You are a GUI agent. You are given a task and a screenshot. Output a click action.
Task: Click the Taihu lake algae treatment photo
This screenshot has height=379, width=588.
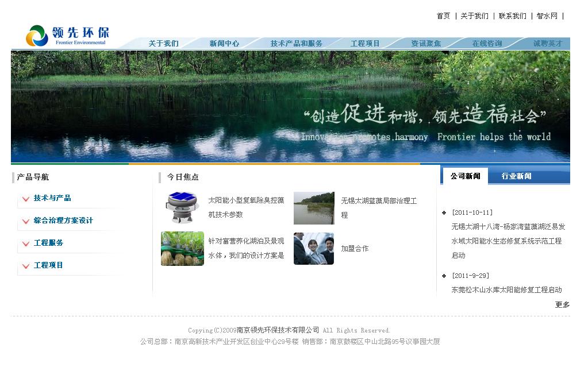click(x=314, y=208)
